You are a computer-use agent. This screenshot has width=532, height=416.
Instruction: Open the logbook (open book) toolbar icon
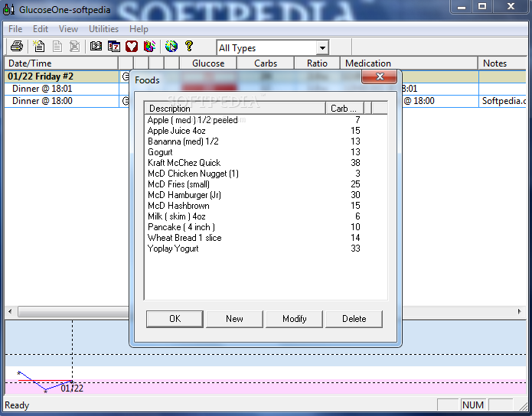point(96,46)
